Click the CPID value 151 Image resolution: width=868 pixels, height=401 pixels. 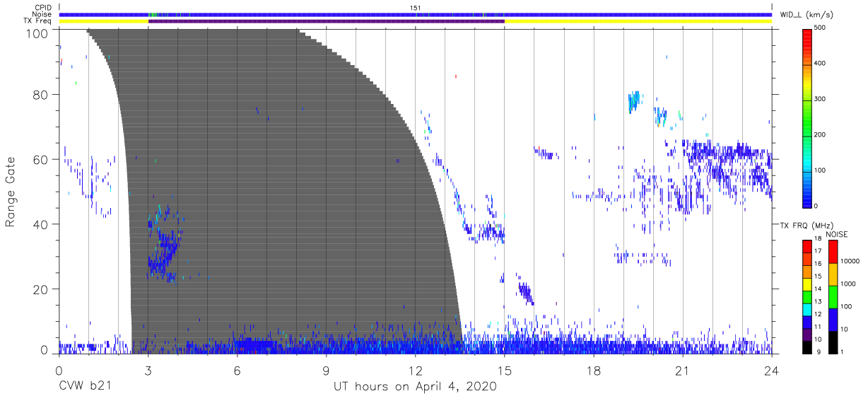click(x=416, y=8)
